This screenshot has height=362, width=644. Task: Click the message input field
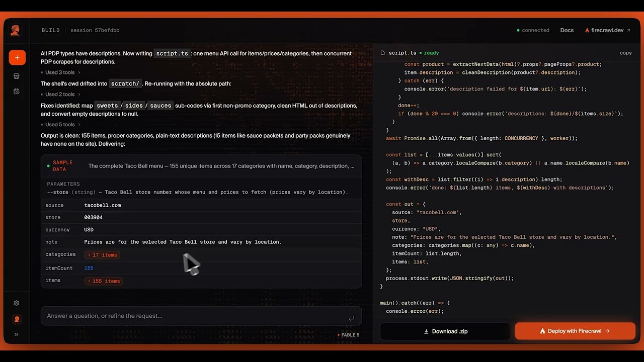(201, 316)
